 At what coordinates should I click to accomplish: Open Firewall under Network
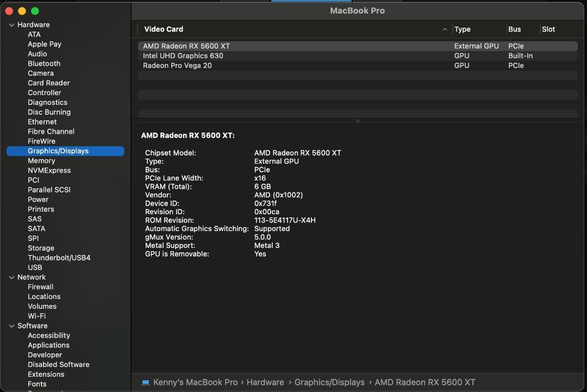tap(41, 287)
